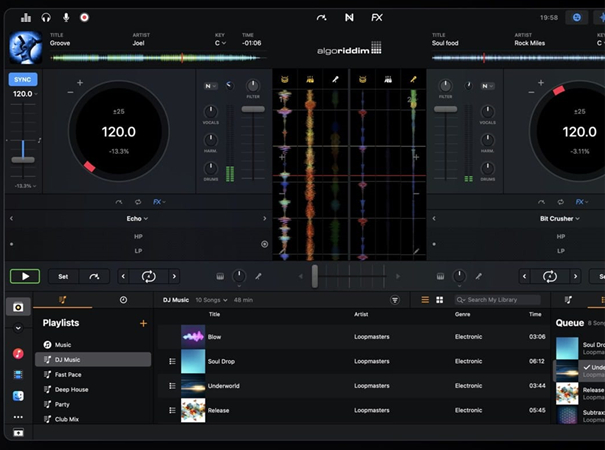Open the Apple Music source in sidebar
This screenshot has width=605, height=450.
click(18, 354)
